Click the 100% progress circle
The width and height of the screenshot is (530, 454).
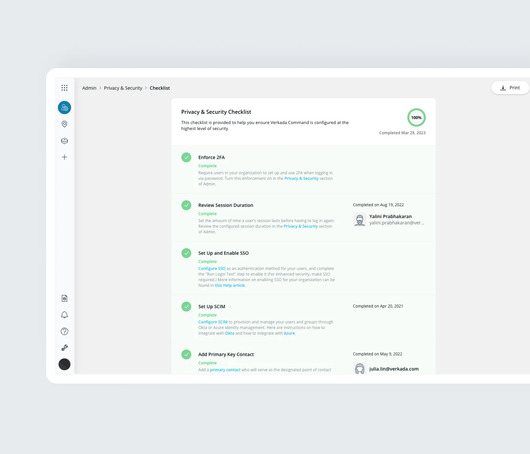coord(416,117)
